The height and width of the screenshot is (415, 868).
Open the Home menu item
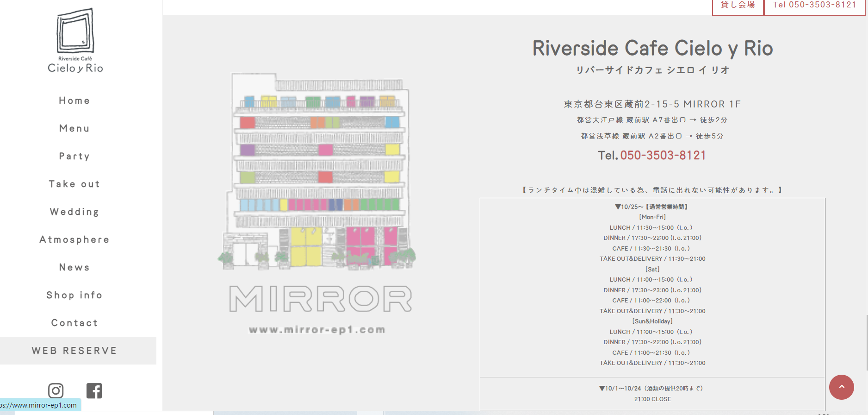(74, 101)
